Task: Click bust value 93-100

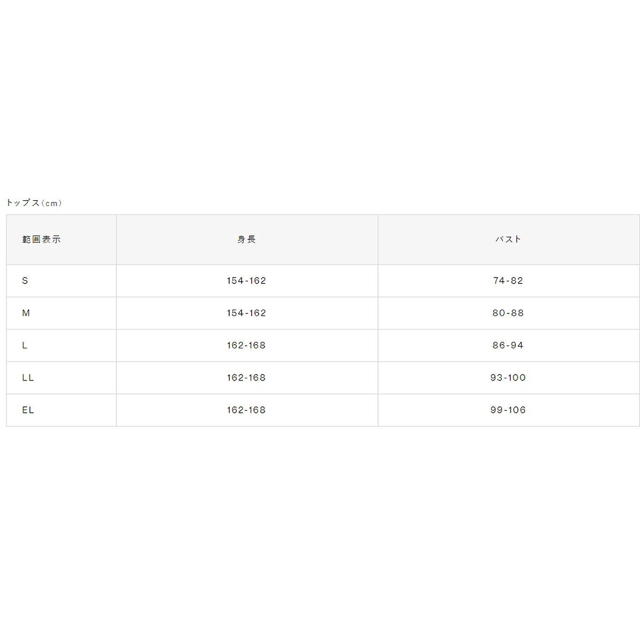Action: pyautogui.click(x=508, y=378)
